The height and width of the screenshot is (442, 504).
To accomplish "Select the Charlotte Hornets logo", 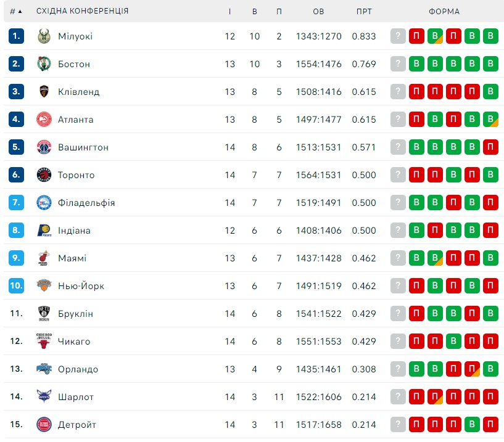I will (x=44, y=396).
